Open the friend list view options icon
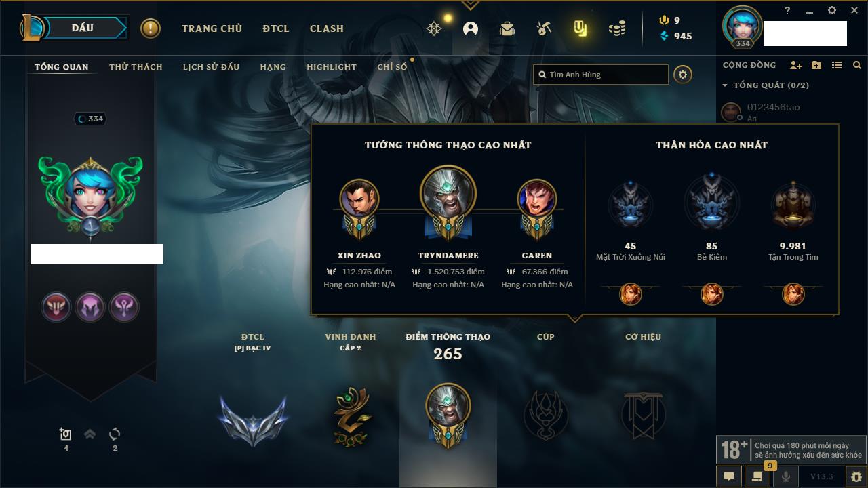This screenshot has height=488, width=868. point(837,65)
